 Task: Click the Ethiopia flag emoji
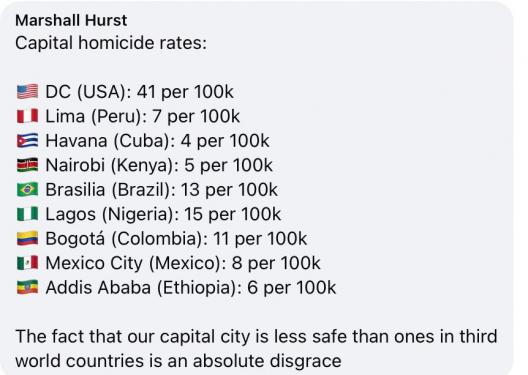[28, 287]
